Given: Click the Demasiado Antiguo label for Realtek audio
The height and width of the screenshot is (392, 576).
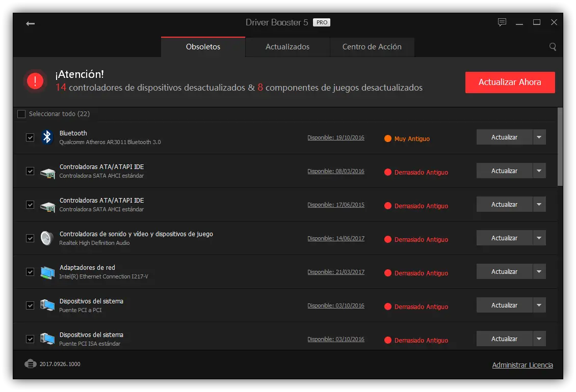Looking at the screenshot, I should (x=421, y=240).
